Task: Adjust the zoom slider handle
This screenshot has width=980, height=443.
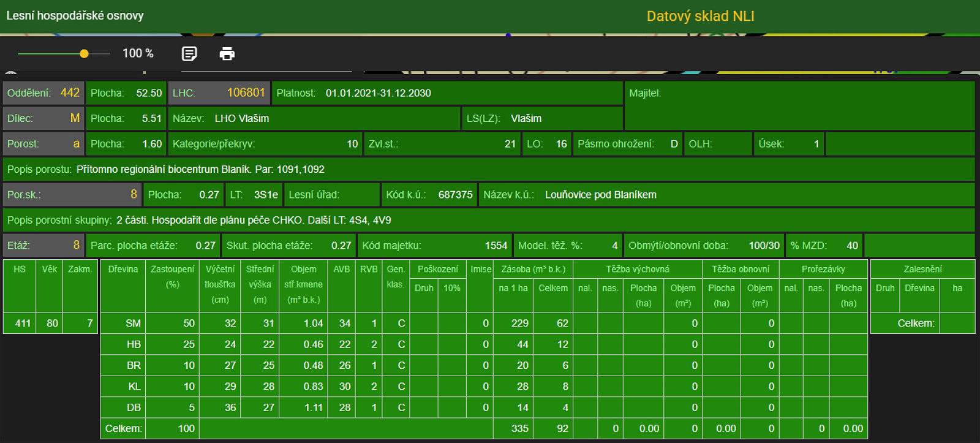Action: (x=84, y=54)
